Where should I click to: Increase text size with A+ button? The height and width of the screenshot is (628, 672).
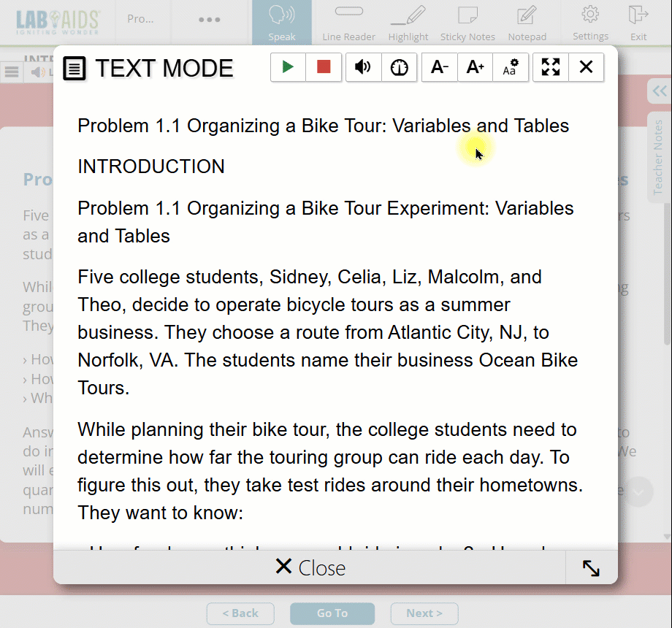(476, 67)
